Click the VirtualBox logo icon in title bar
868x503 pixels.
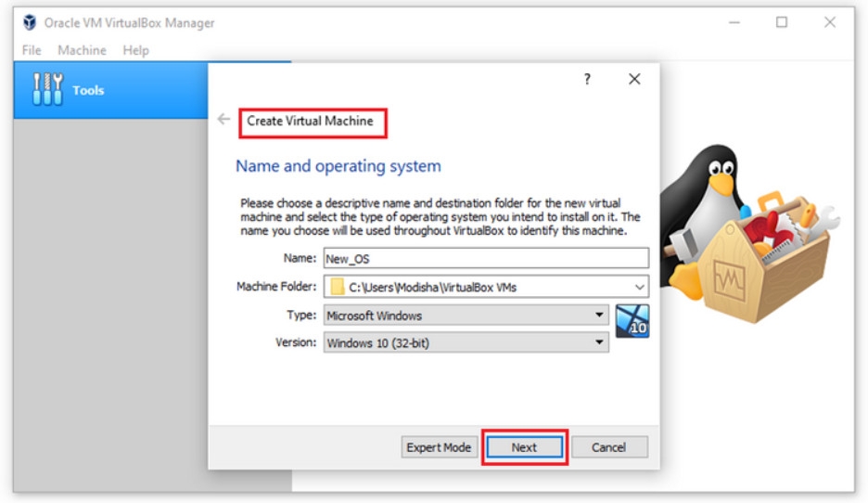coord(30,22)
